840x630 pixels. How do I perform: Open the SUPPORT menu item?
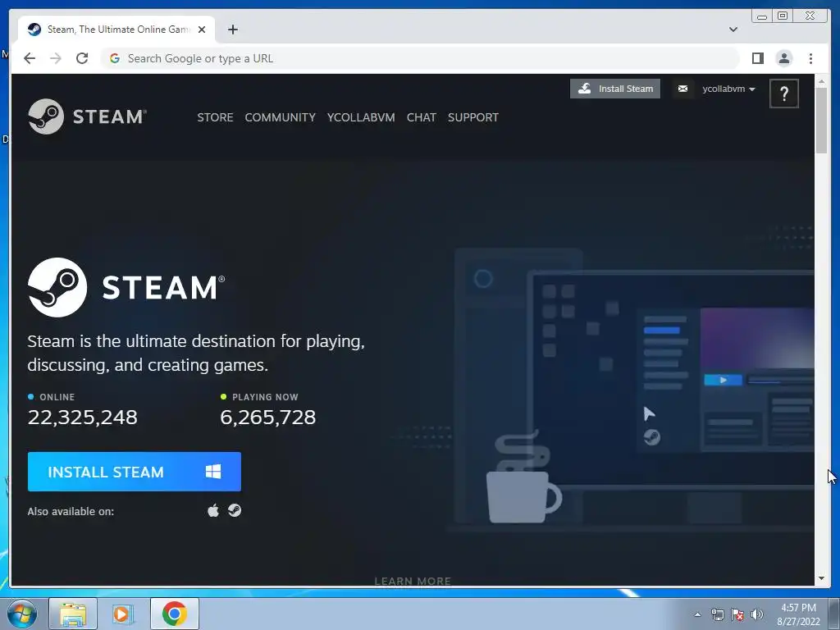click(473, 117)
